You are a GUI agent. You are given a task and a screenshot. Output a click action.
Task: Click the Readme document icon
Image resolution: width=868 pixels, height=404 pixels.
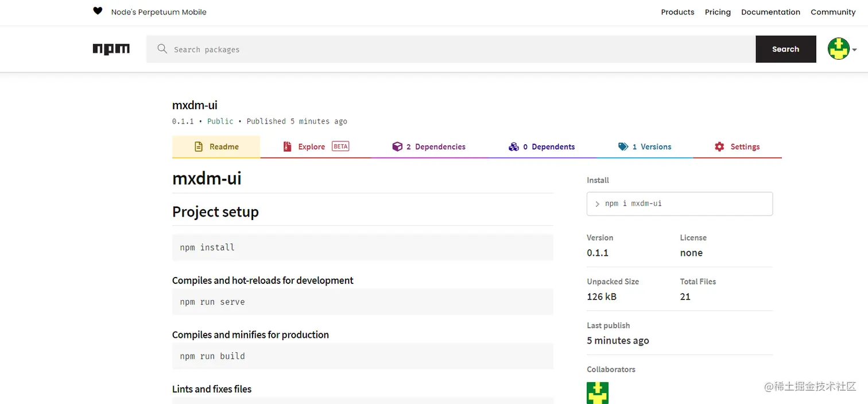pos(199,147)
